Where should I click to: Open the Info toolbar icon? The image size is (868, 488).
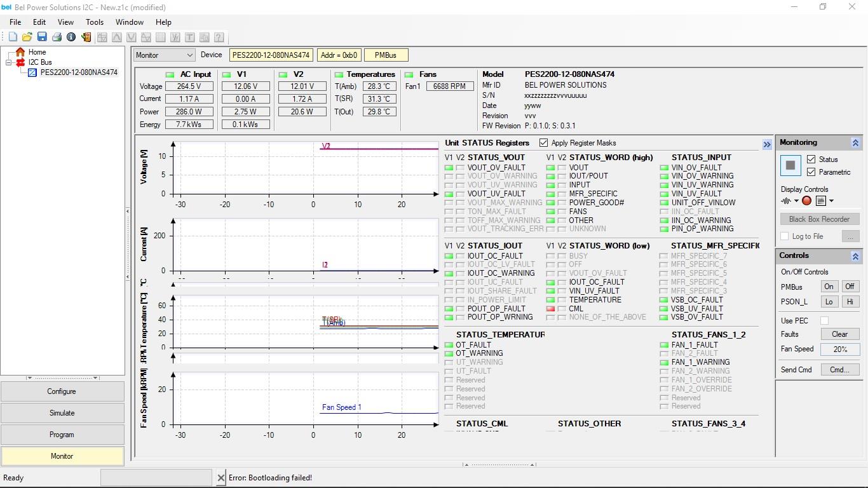pyautogui.click(x=72, y=36)
